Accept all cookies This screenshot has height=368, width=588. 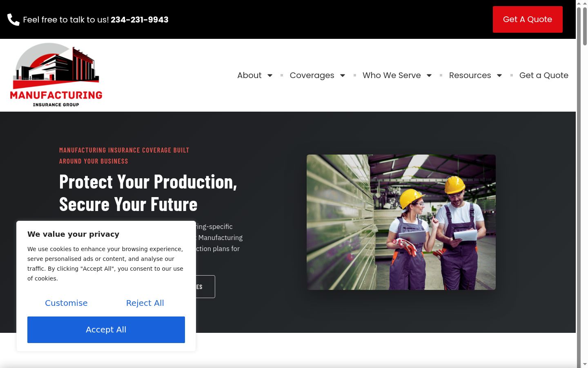[106, 330]
